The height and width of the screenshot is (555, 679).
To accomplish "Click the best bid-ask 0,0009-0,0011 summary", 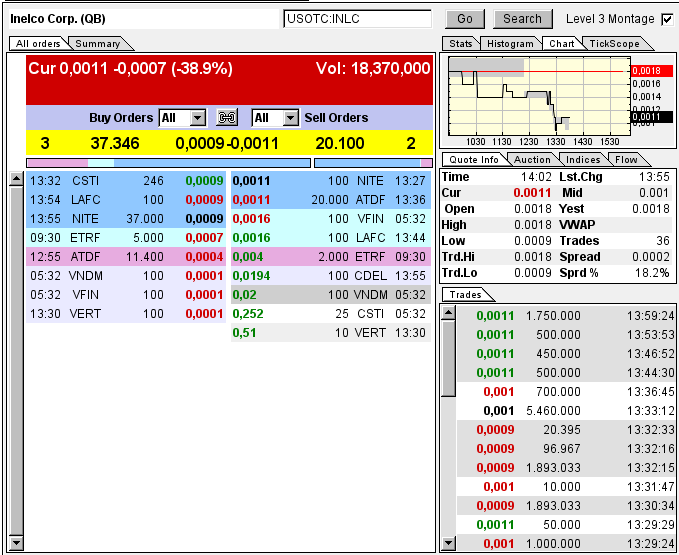I will pyautogui.click(x=226, y=143).
